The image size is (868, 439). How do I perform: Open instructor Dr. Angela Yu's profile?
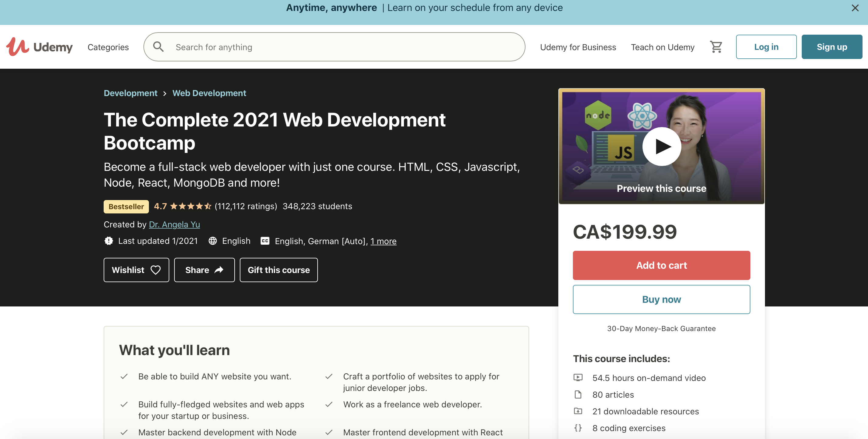(x=174, y=224)
